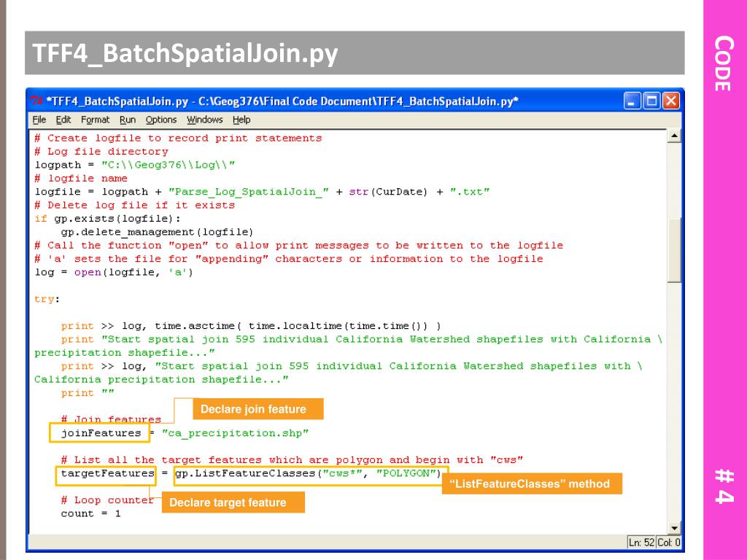747x560 pixels.
Task: Maximize the TFF4_BatchSpatialJoin.py window
Action: (x=651, y=101)
